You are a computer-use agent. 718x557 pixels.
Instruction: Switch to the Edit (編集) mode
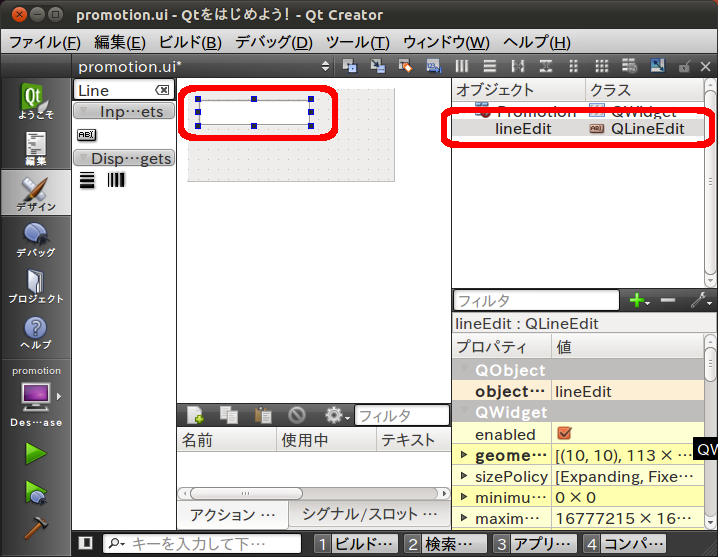pyautogui.click(x=35, y=149)
